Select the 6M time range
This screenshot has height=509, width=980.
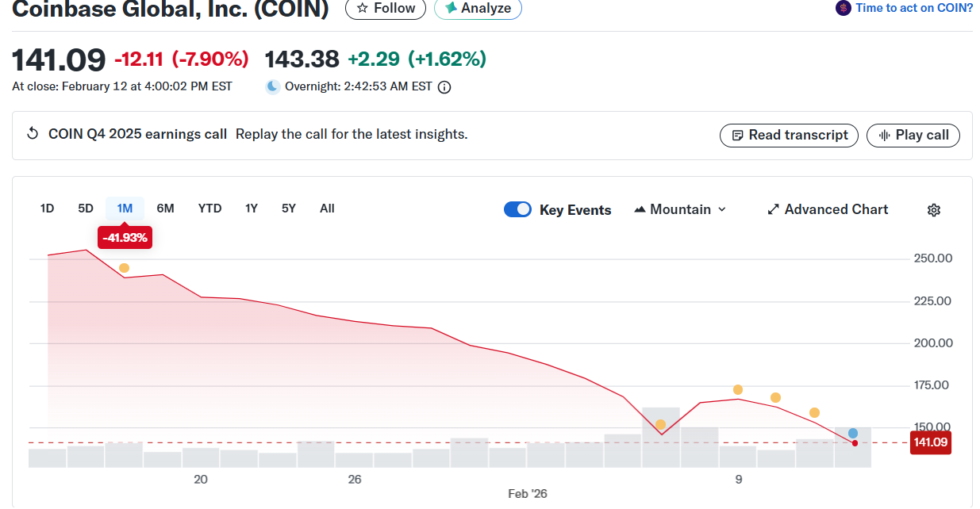[165, 209]
